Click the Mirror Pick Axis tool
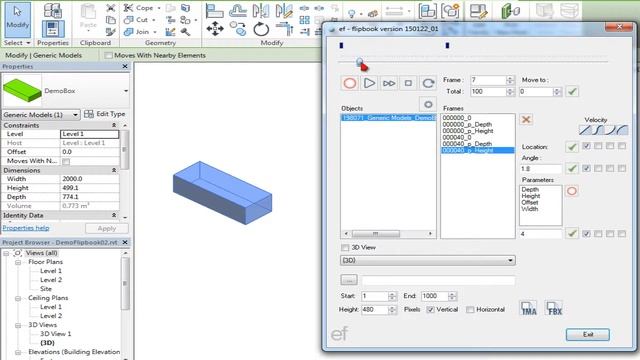This screenshot has height=360, width=640. coord(260,11)
